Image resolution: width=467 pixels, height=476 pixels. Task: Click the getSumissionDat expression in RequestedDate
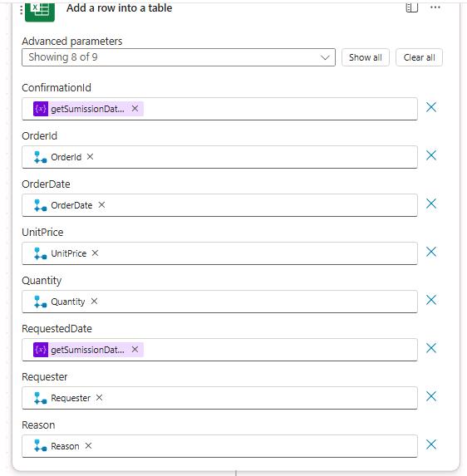point(88,350)
